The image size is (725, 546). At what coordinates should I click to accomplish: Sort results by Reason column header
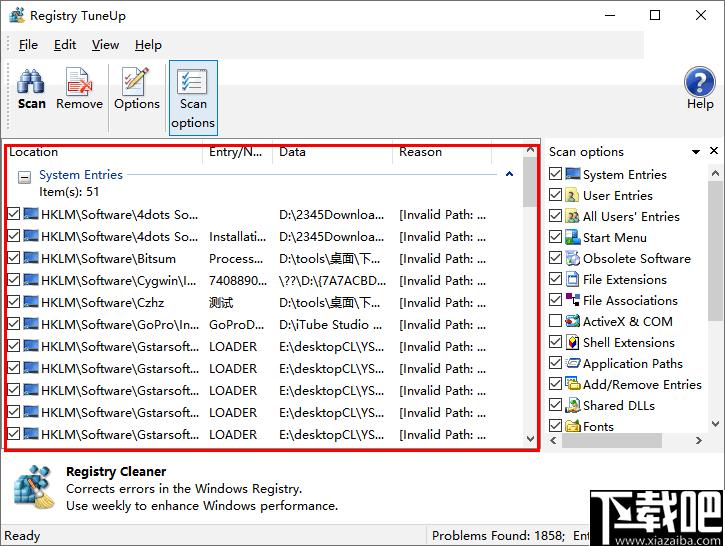(442, 152)
